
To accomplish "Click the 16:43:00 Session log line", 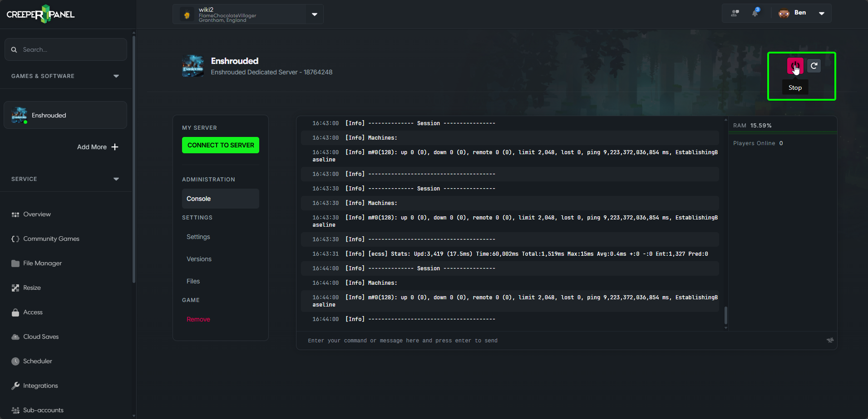I will coord(510,123).
